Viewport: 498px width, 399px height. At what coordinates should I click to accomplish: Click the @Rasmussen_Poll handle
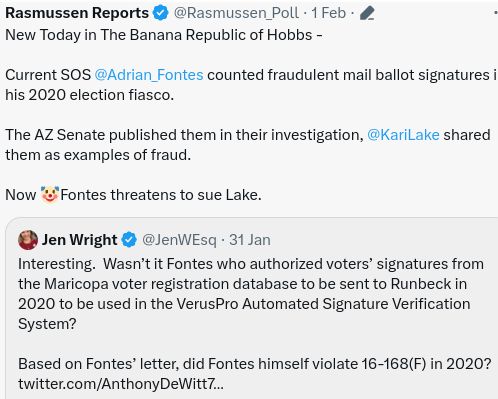click(236, 13)
